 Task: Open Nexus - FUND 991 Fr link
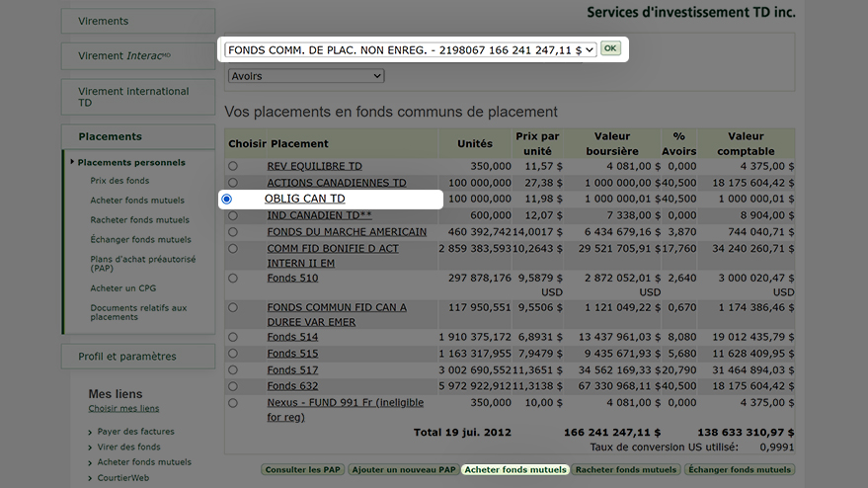click(346, 410)
